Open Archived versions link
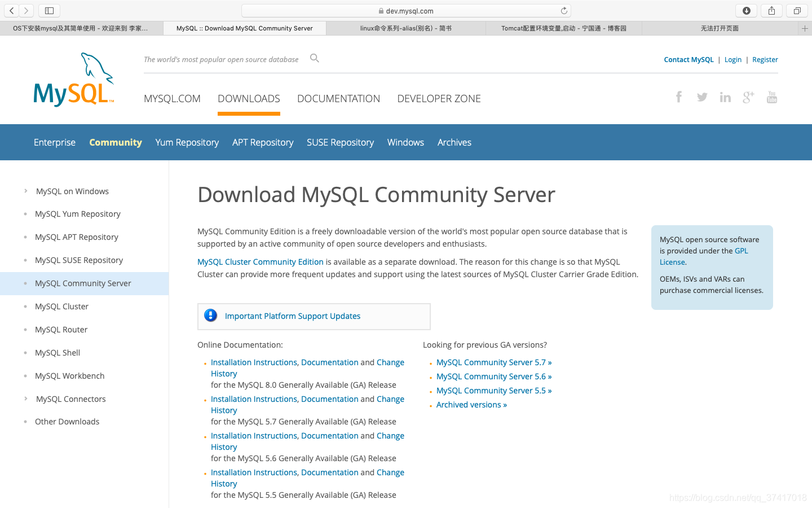Image resolution: width=812 pixels, height=508 pixels. (x=471, y=405)
